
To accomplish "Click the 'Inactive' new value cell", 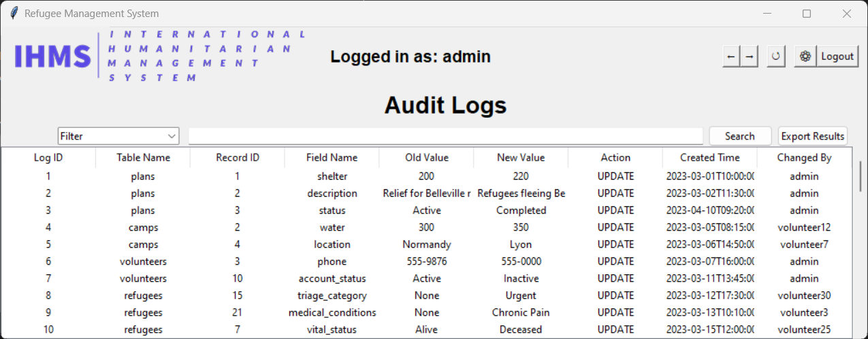I will pos(521,278).
